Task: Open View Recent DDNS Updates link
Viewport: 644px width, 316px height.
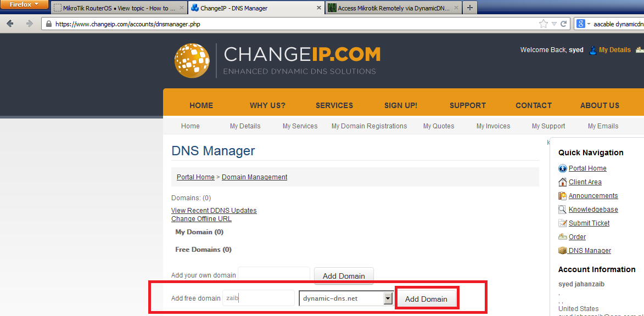Action: (214, 211)
